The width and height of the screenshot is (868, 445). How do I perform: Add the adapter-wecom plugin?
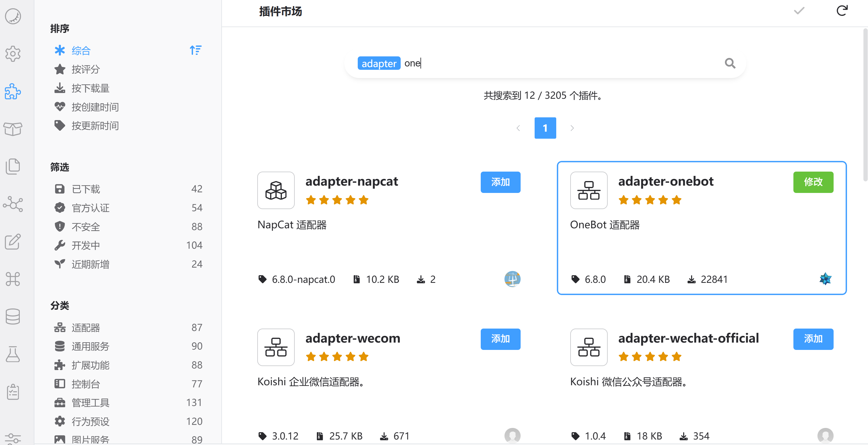point(501,339)
